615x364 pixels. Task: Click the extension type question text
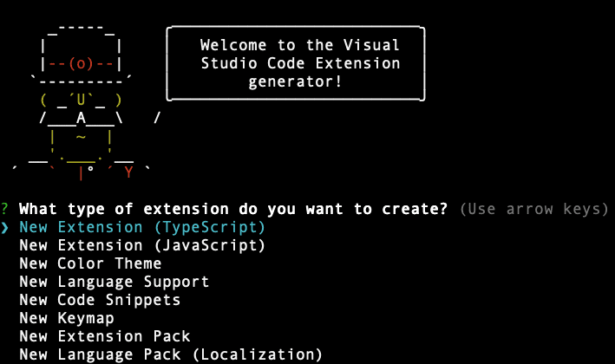pyautogui.click(x=233, y=209)
